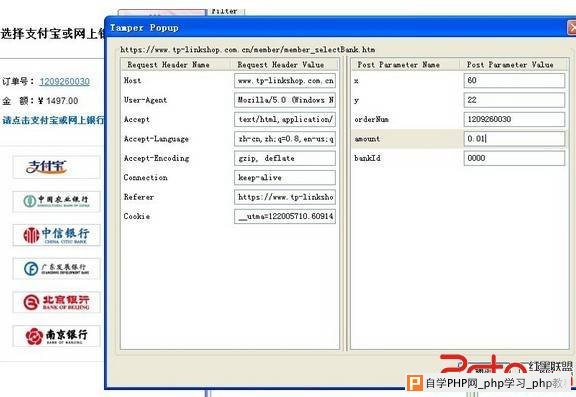Close the Tamper Popup window
Image resolution: width=576 pixels, height=397 pixels.
(572, 28)
